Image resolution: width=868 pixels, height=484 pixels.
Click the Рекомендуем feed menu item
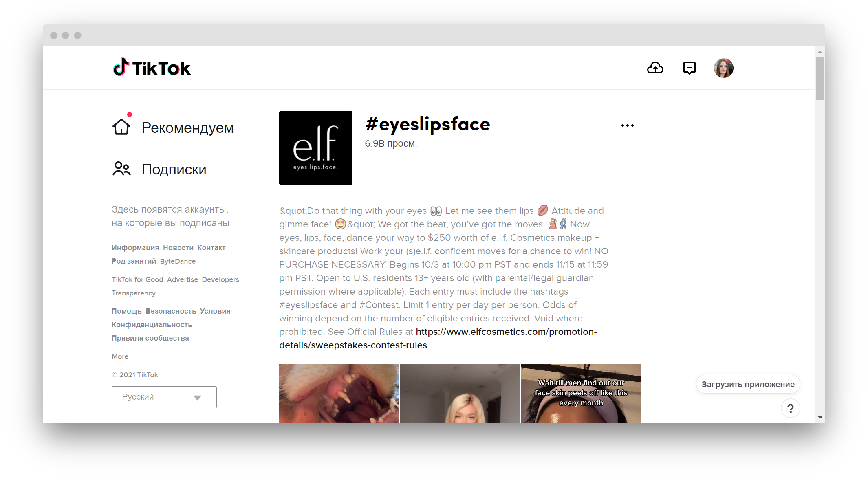[173, 128]
